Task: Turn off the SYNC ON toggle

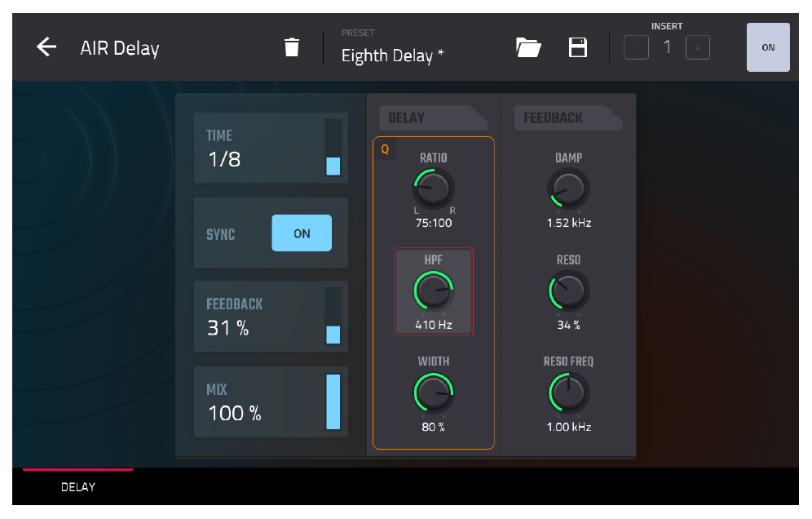Action: coord(302,233)
